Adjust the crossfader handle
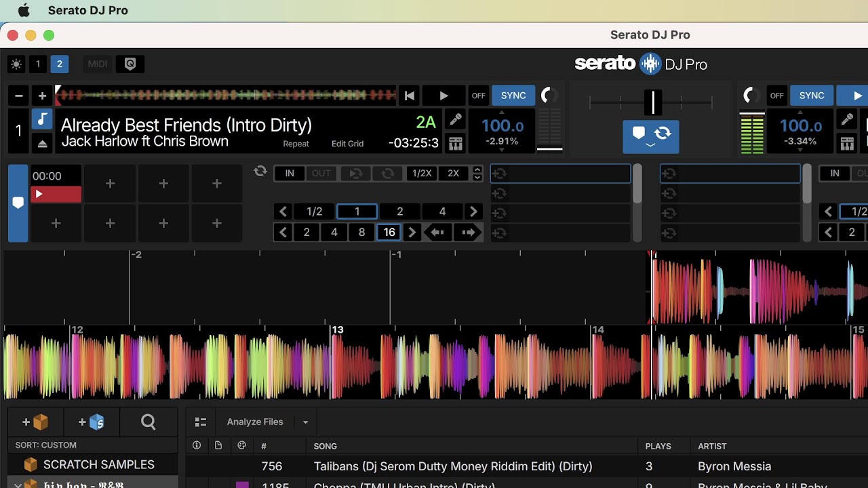 653,102
